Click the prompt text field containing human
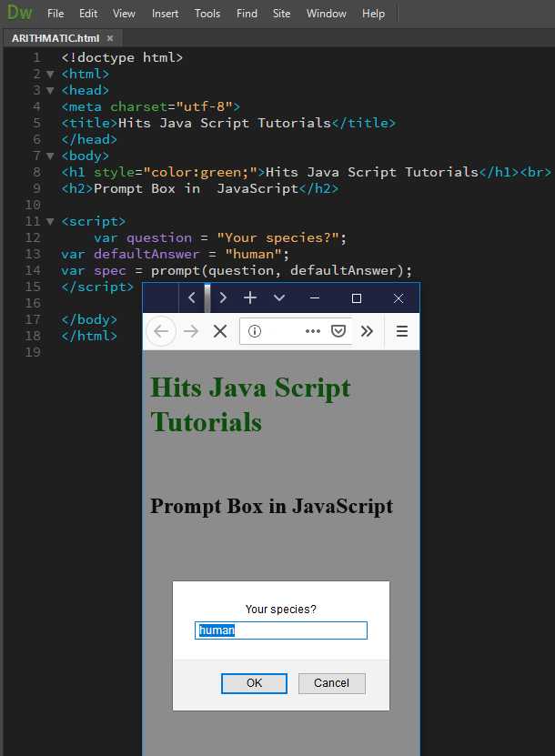This screenshot has width=555, height=756. click(281, 630)
